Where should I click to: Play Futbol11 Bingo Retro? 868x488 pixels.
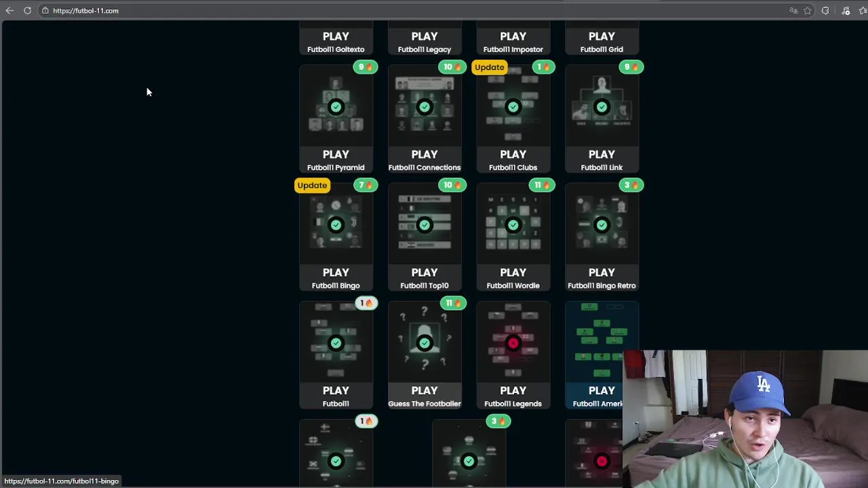pos(601,272)
